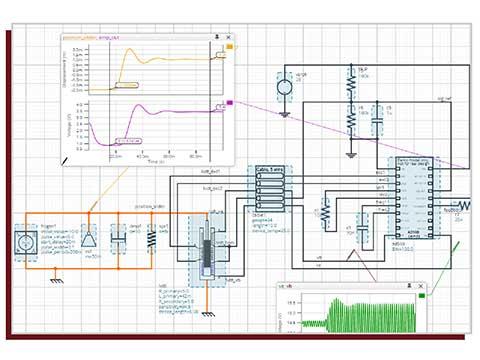Screen dimensions: 480x360
Task: Select the ground symbol under the LVDT
Action: (x=208, y=314)
